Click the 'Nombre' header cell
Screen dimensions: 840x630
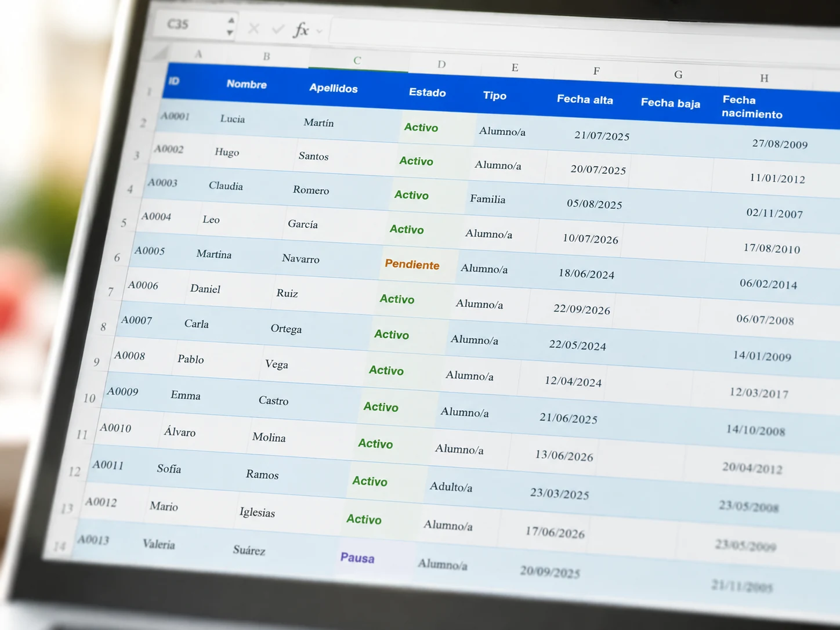247,84
